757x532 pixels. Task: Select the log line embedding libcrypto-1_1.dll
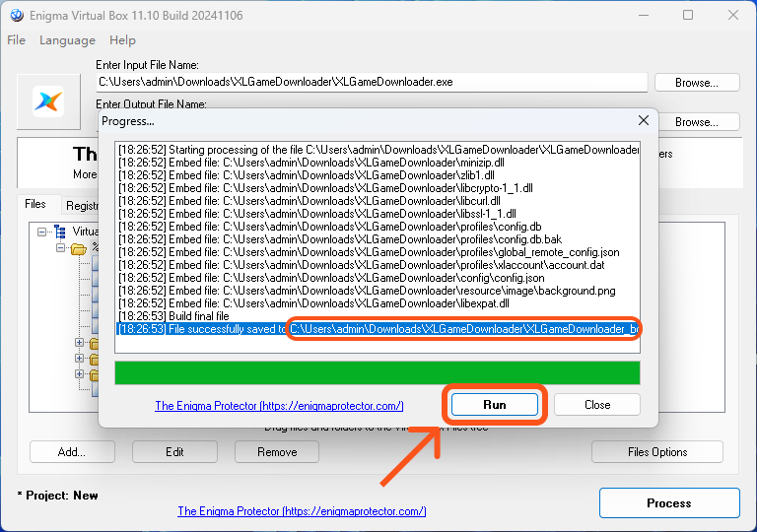tap(378, 188)
